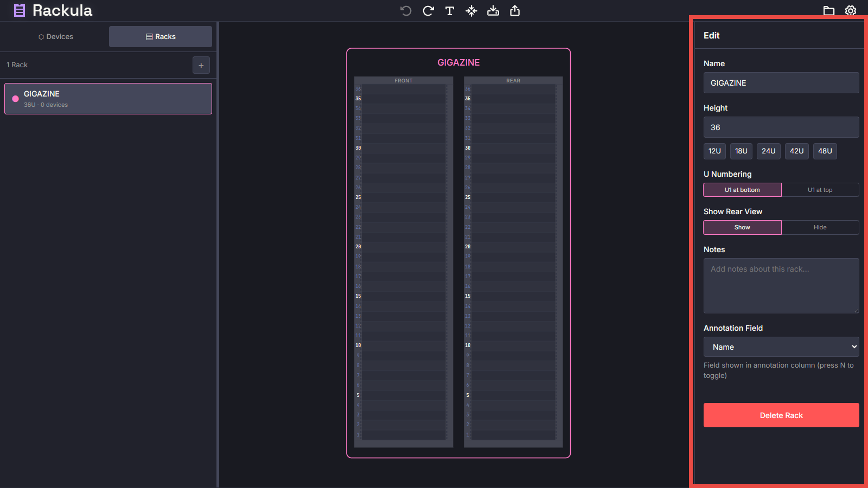
Task: Open settings via the gear icon
Action: tap(851, 11)
